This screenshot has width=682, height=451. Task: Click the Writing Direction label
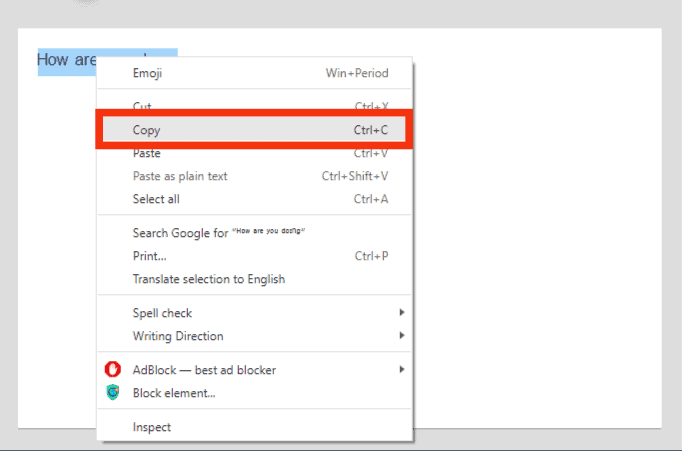(x=178, y=336)
